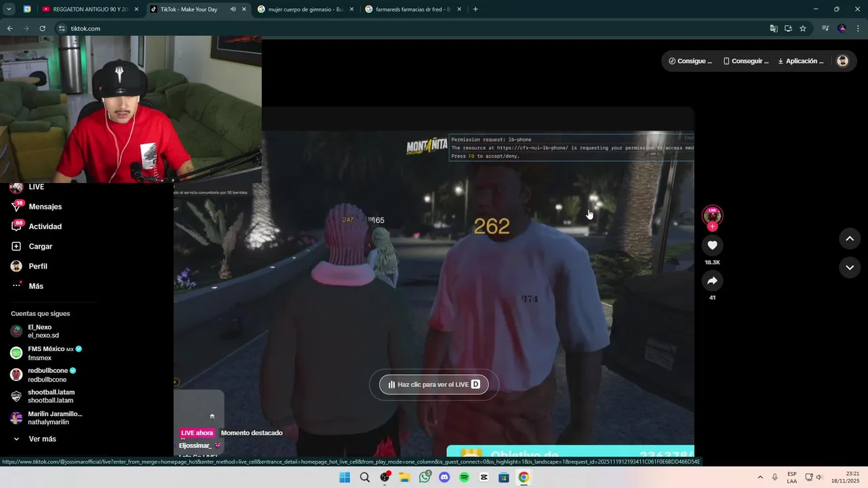Click the Conseguir phone app button

point(745,61)
